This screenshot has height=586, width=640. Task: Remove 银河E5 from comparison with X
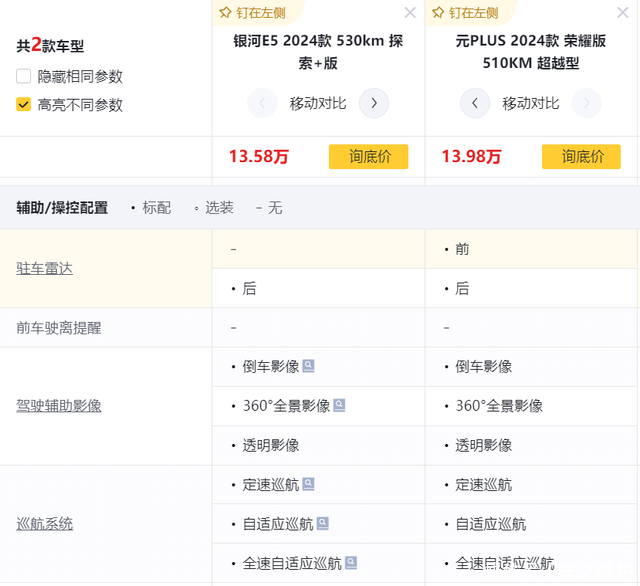click(x=410, y=13)
